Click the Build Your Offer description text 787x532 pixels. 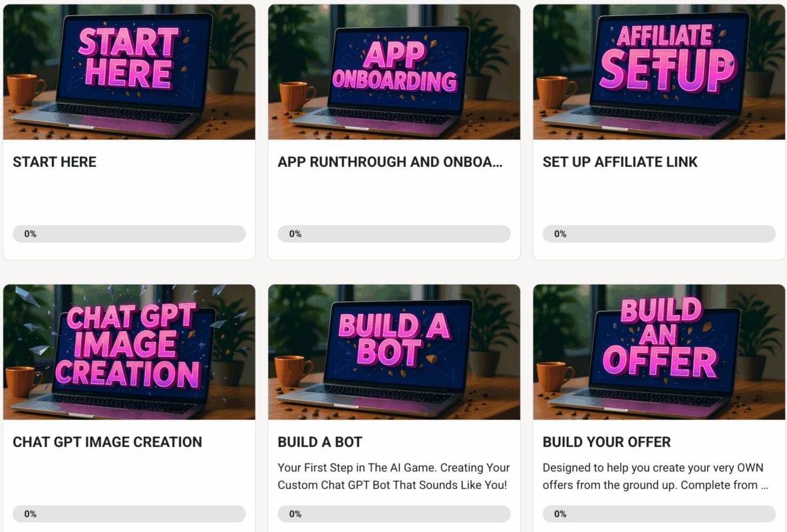click(x=655, y=476)
